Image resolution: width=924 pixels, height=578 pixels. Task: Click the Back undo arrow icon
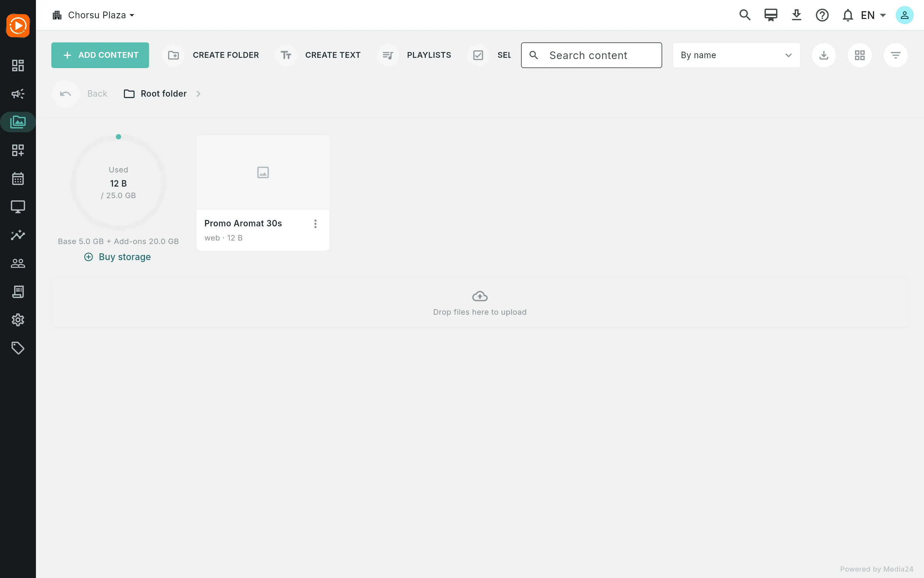click(x=65, y=94)
